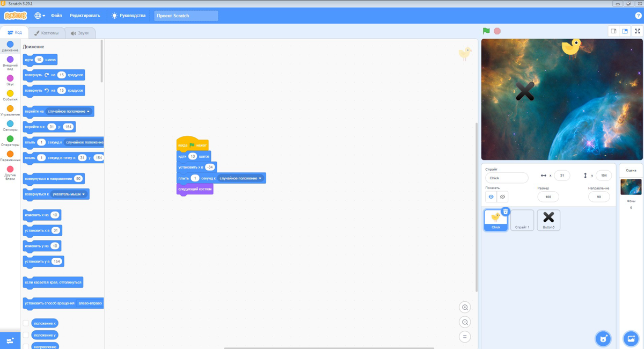Viewport: 644px width, 349px height.
Task: Click the sprite y position field
Action: (604, 176)
